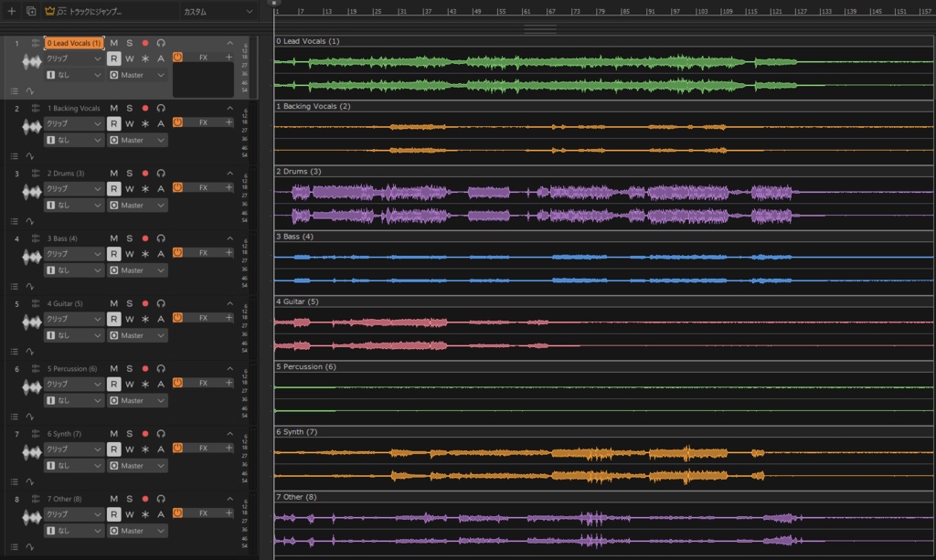Open FX rack on Bass track
The height and width of the screenshot is (560, 936).
(x=204, y=252)
